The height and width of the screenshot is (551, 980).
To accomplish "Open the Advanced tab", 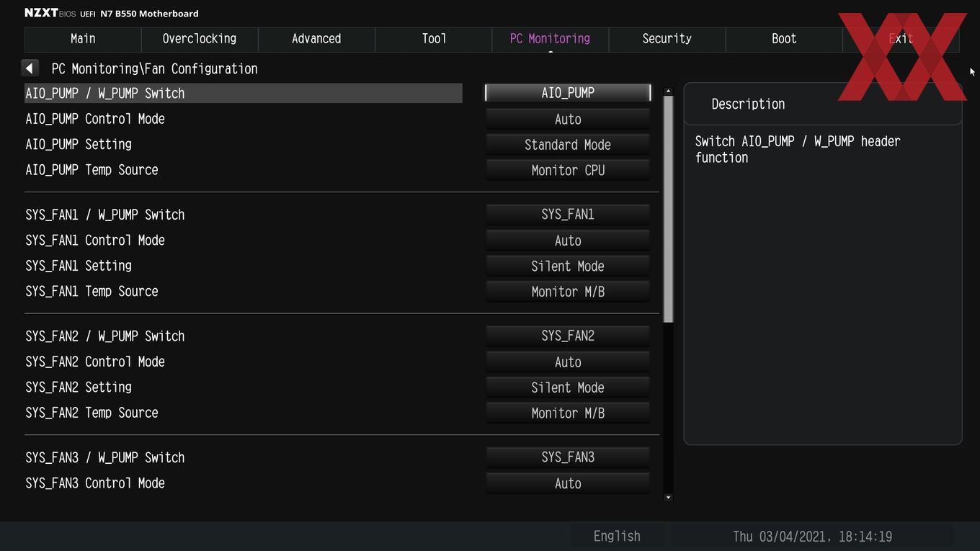I will pyautogui.click(x=316, y=39).
